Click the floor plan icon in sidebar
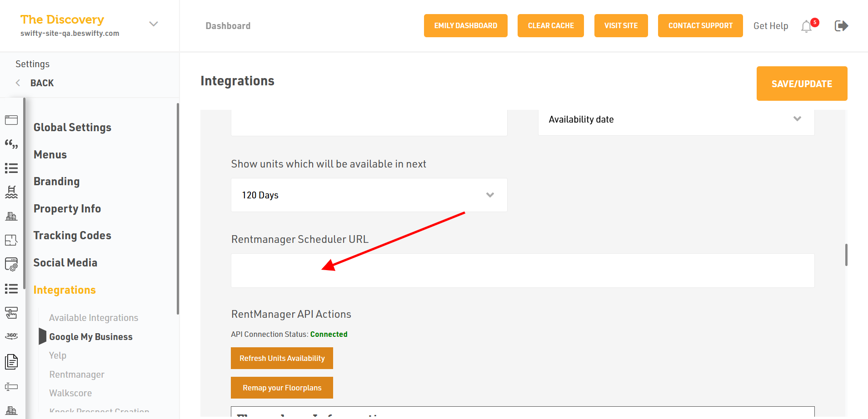The width and height of the screenshot is (868, 419). click(11, 240)
